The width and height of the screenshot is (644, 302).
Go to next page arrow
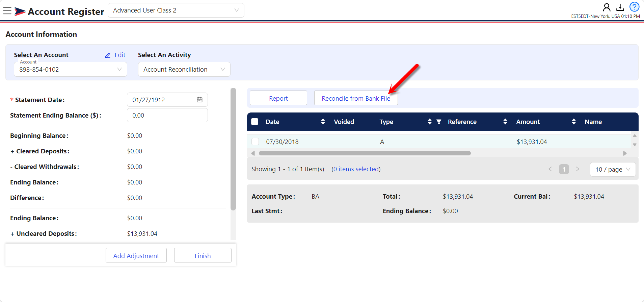pos(578,169)
